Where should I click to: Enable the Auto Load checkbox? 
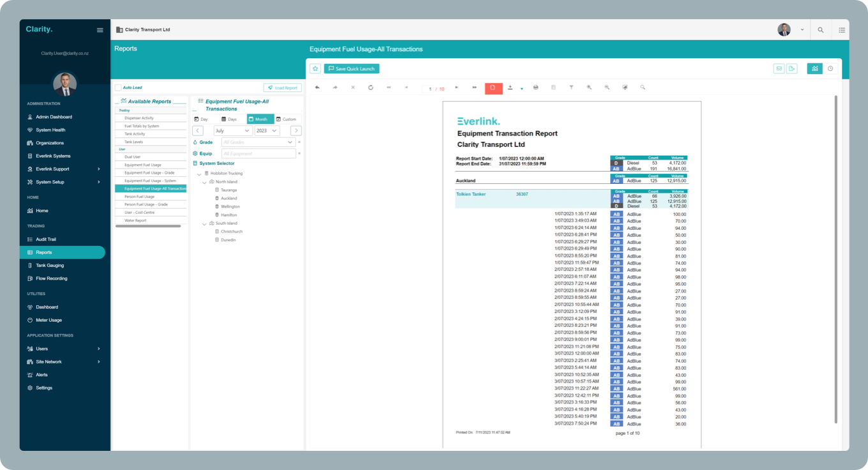point(118,87)
